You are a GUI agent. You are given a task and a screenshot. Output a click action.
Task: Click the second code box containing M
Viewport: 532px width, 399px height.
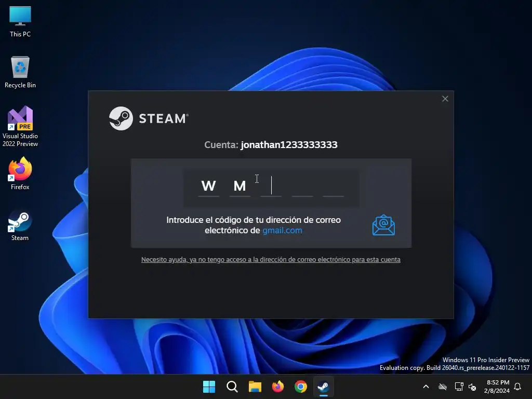click(x=240, y=187)
